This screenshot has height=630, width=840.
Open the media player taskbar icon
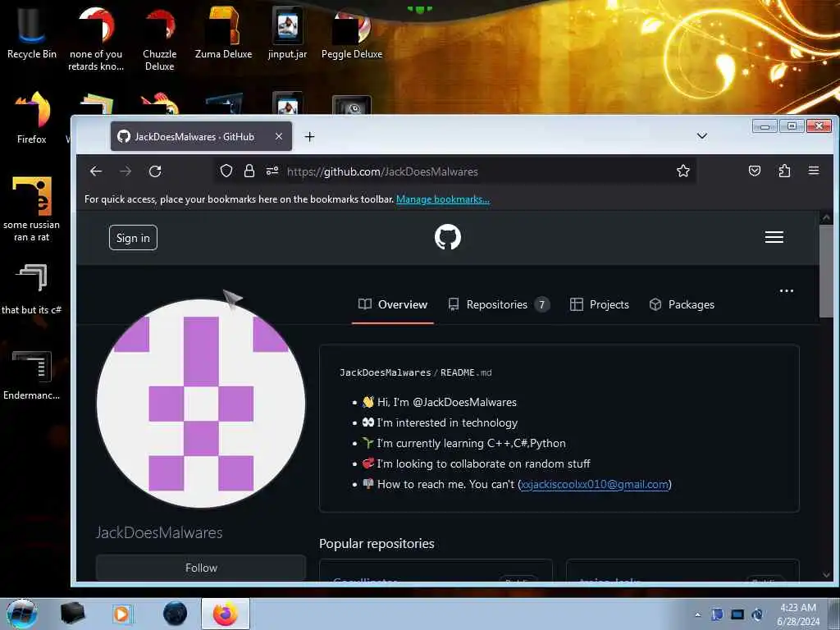121,614
